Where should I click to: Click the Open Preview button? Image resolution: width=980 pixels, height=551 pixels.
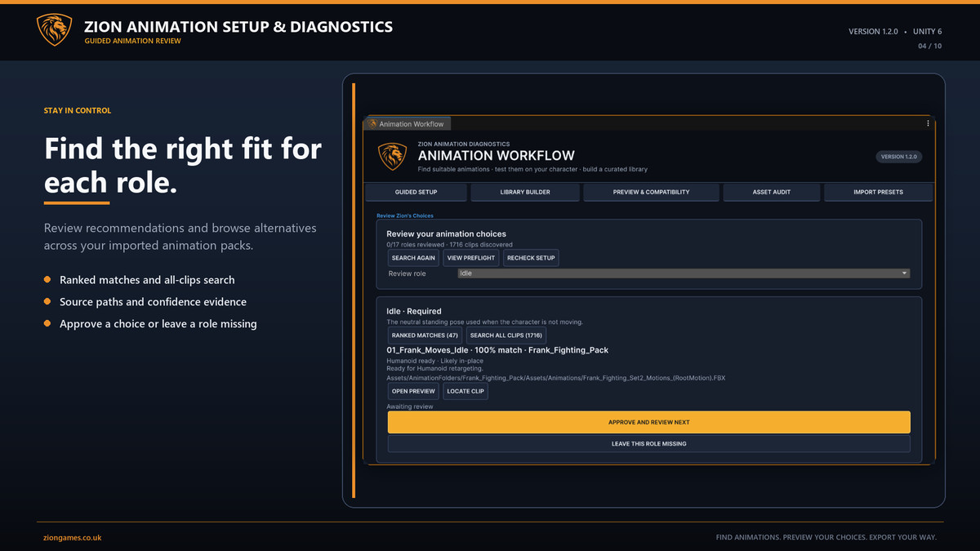[x=413, y=391]
